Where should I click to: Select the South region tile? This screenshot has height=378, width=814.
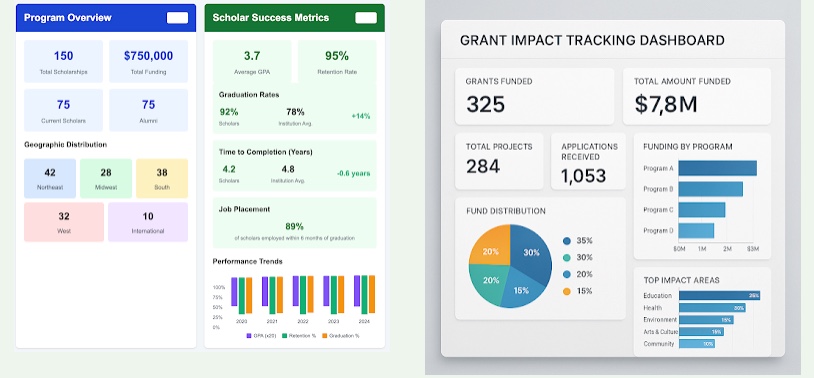(x=162, y=179)
